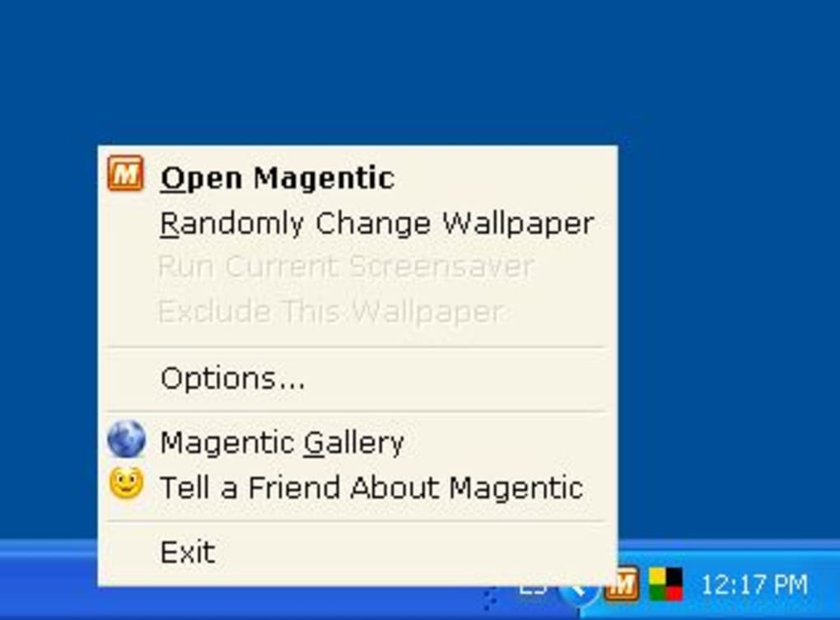Choose Exit to quit Magentic
This screenshot has height=620, width=840.
(x=188, y=551)
